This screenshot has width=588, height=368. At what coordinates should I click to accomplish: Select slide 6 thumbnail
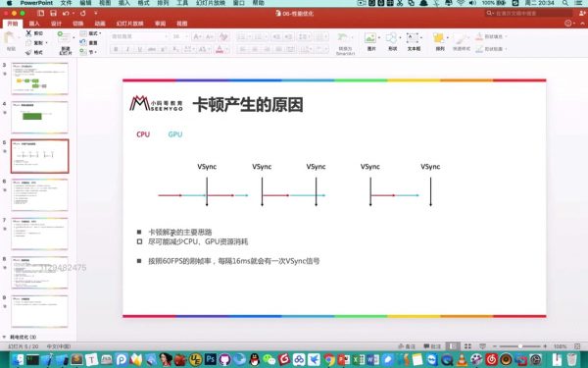(x=40, y=194)
